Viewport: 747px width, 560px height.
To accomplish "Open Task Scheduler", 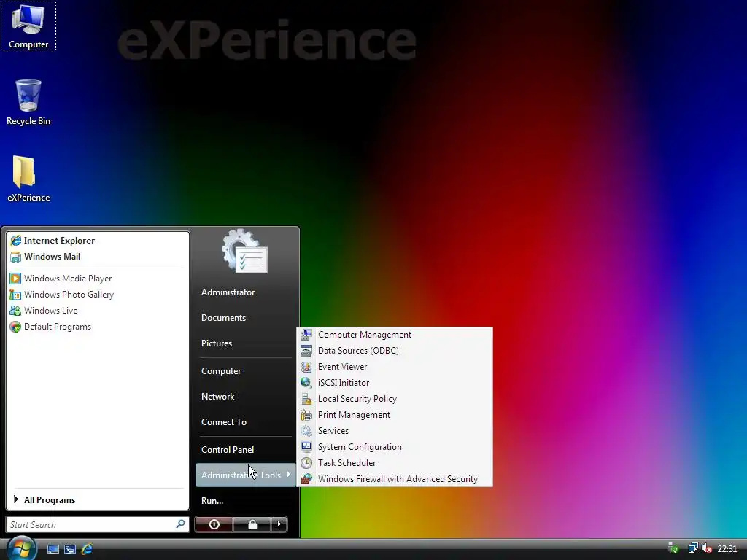I will pos(395,463).
